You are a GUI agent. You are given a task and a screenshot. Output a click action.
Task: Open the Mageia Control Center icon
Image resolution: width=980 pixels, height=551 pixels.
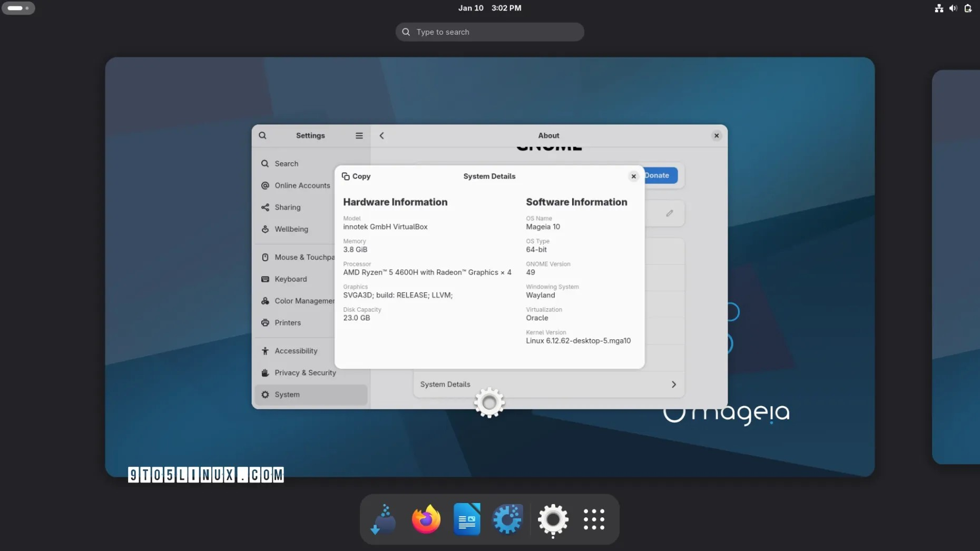507,519
